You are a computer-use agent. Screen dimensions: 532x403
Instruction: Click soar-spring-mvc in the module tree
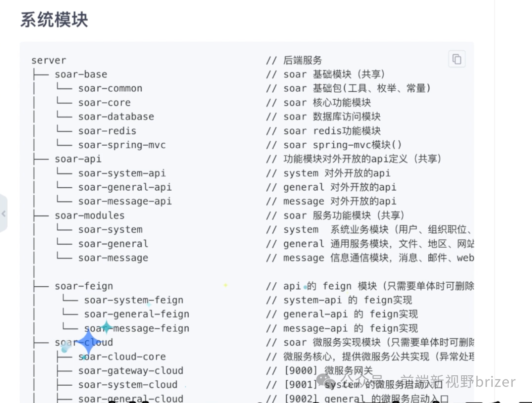(x=122, y=145)
